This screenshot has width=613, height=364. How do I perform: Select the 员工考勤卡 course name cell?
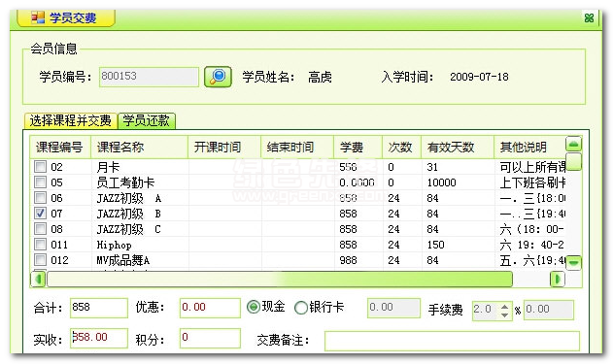tap(125, 182)
